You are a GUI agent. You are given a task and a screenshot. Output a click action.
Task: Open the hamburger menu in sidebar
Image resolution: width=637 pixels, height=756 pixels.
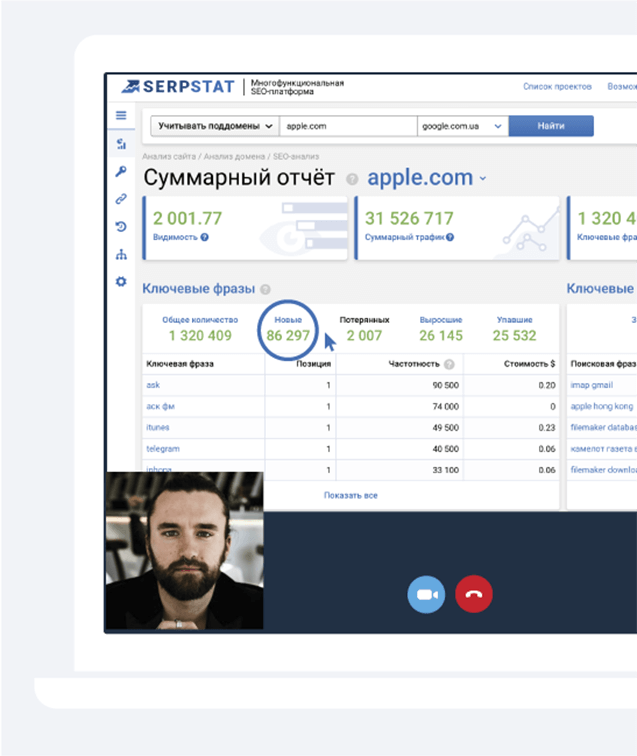pos(121,116)
